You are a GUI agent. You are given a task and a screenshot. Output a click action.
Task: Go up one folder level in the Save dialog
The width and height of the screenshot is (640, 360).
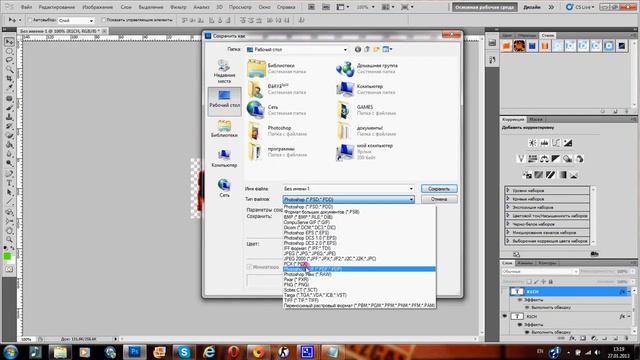click(367, 49)
